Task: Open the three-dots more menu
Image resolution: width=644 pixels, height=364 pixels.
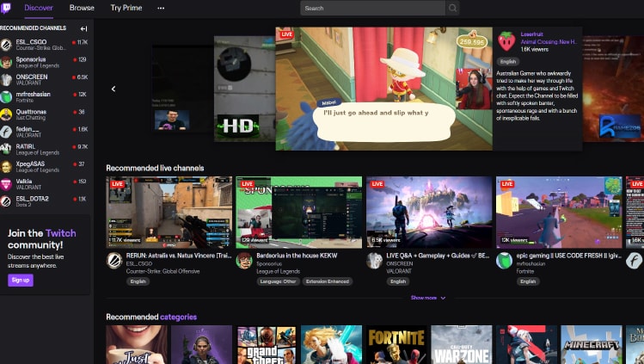Action: pyautogui.click(x=161, y=8)
